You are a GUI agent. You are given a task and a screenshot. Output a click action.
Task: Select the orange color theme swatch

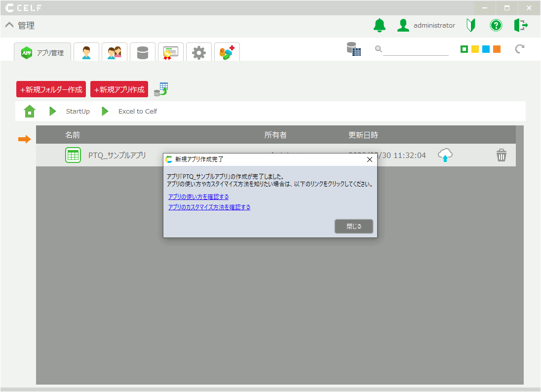(x=497, y=49)
